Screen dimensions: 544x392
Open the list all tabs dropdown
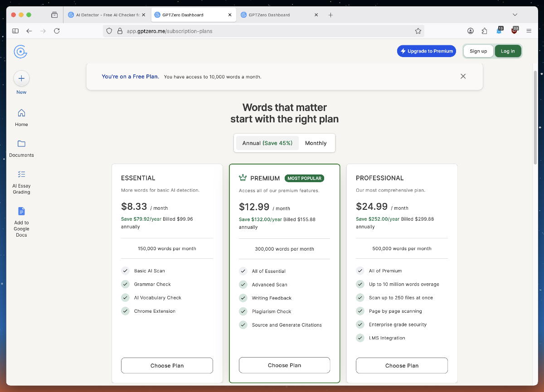tap(515, 15)
